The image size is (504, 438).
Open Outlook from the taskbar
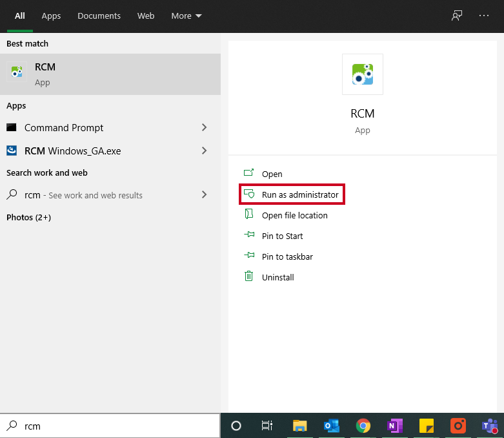(x=332, y=426)
